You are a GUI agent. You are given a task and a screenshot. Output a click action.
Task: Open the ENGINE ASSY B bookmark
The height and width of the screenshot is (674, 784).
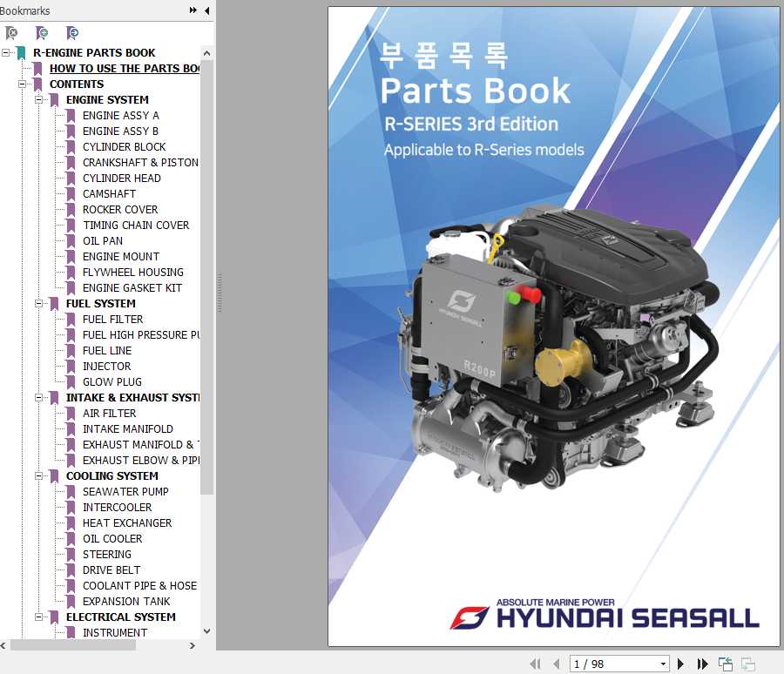120,131
